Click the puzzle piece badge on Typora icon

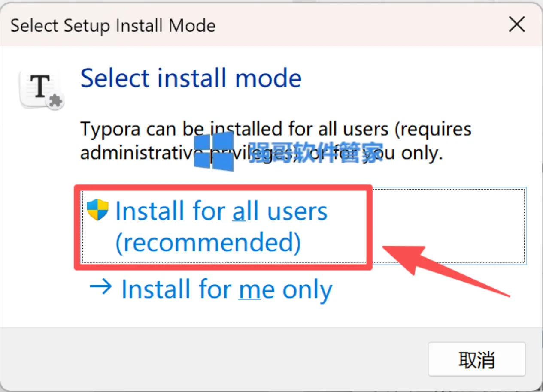tap(55, 102)
